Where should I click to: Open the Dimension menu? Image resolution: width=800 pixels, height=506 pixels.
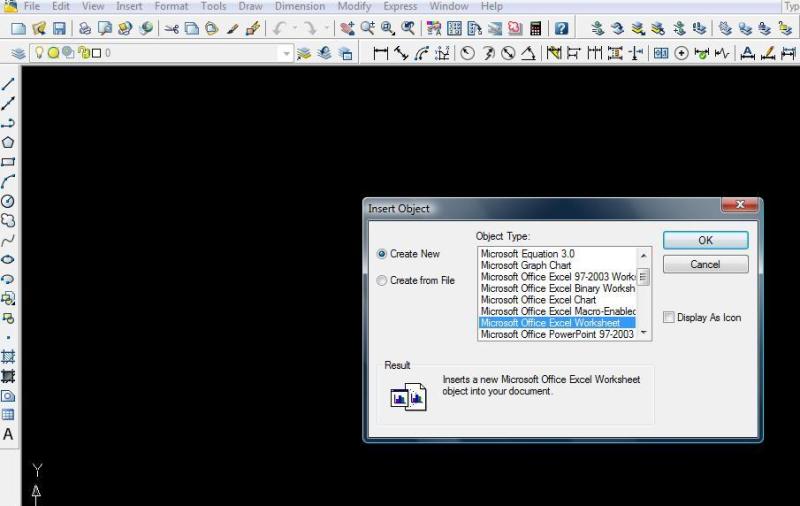click(299, 6)
